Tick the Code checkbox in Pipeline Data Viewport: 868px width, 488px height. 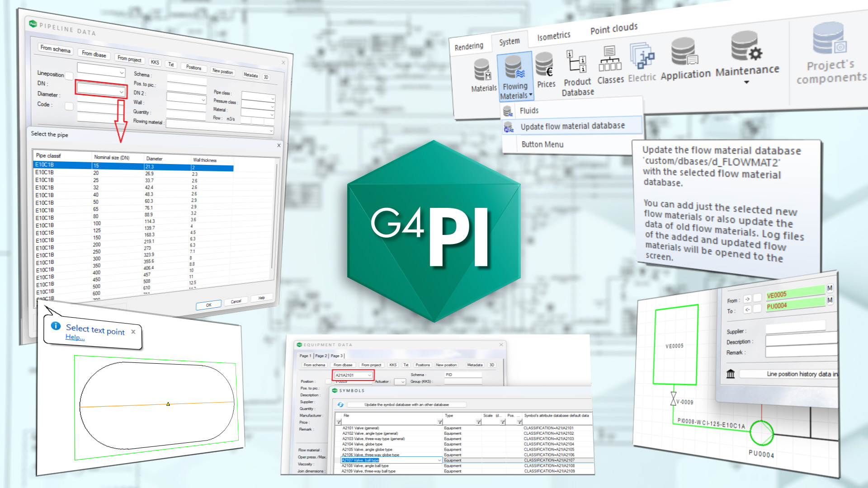click(69, 106)
